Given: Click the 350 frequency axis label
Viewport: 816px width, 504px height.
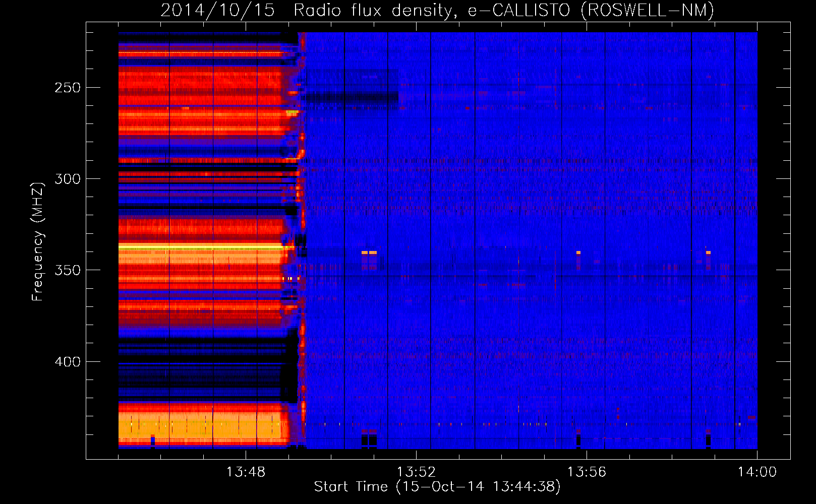Looking at the screenshot, I should point(68,270).
